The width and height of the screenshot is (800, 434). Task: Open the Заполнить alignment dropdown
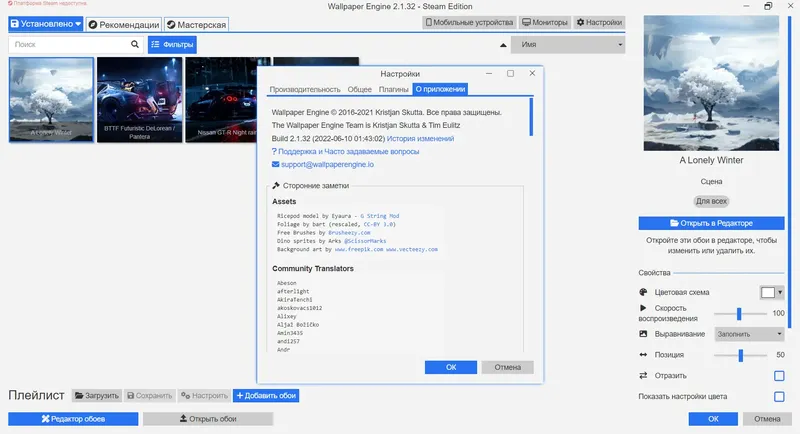pyautogui.click(x=749, y=334)
